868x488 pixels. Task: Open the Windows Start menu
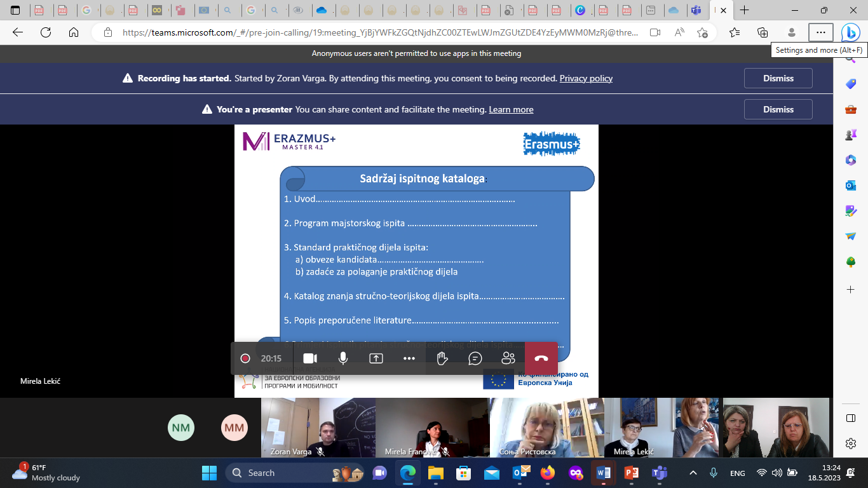click(x=209, y=473)
